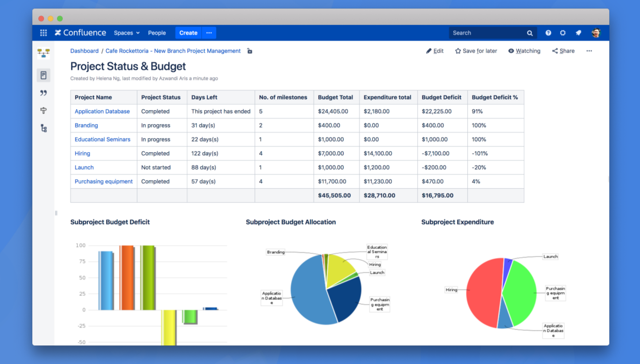Open Blog quote icon in sidebar
The width and height of the screenshot is (640, 364).
[x=43, y=93]
